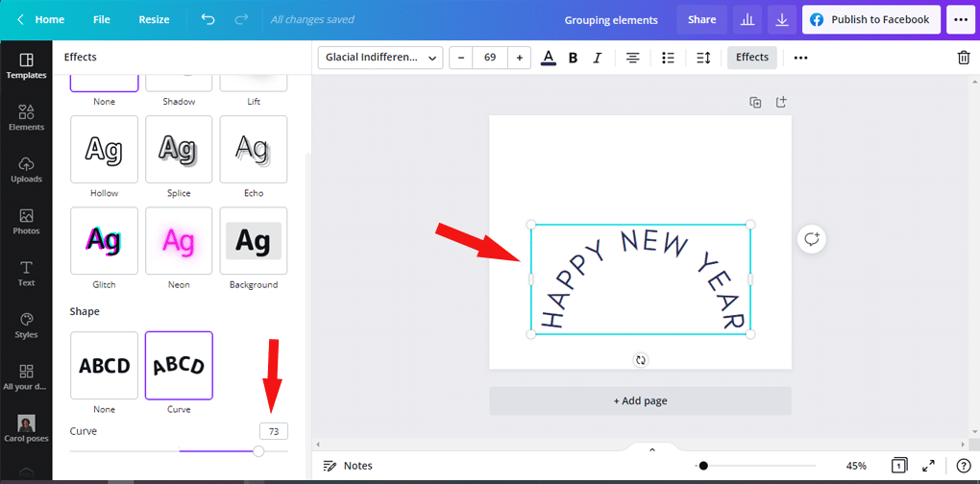
Task: Click the zoom slider handle
Action: 703,465
